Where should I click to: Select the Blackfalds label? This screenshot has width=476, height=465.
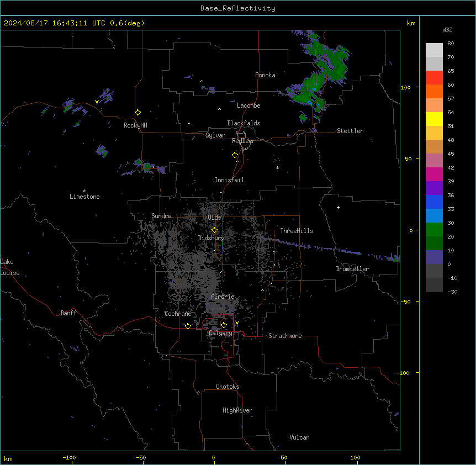coord(244,123)
